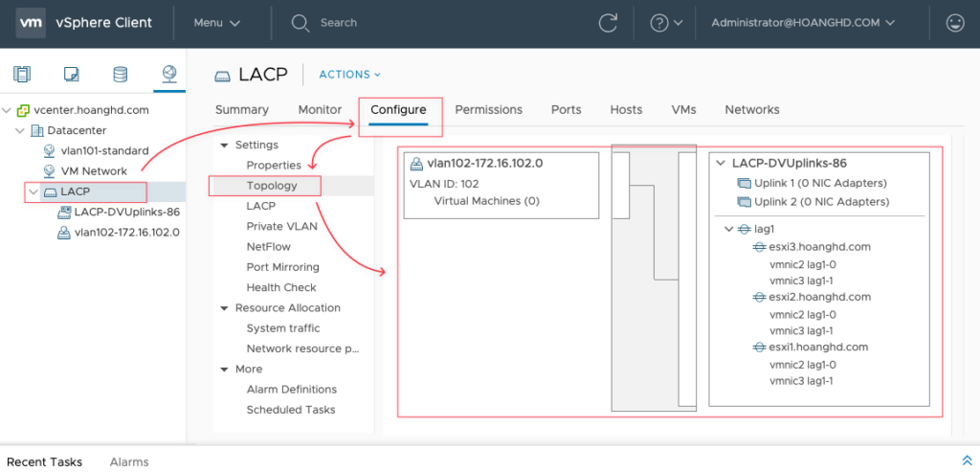
Task: Collapse the vcenter.hoanghd.com tree node
Action: pos(7,111)
